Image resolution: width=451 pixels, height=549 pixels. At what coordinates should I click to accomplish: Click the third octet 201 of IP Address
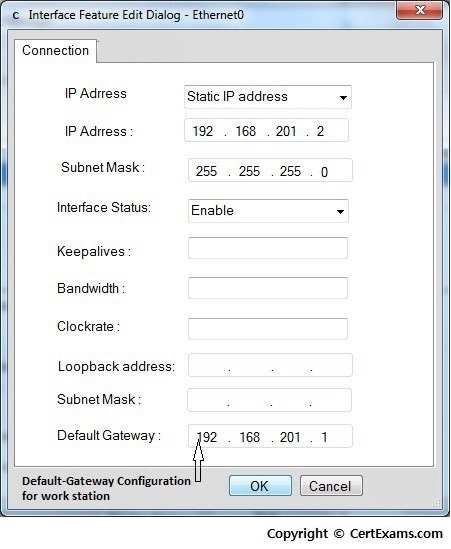pyautogui.click(x=286, y=131)
